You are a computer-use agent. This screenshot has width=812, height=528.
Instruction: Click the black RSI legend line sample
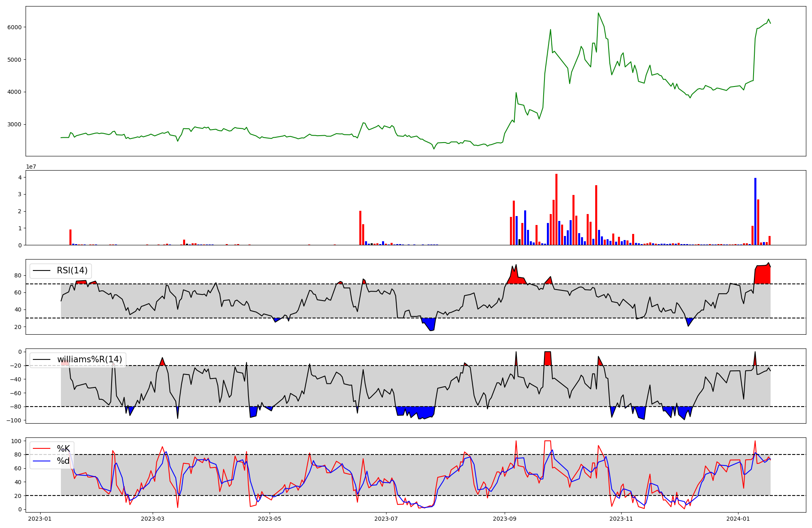tap(41, 270)
